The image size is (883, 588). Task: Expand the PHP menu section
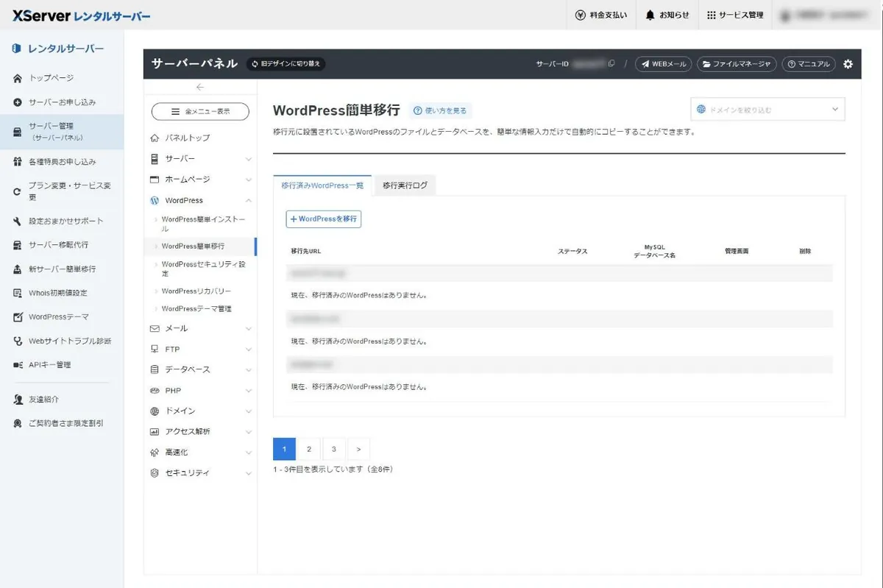click(200, 391)
